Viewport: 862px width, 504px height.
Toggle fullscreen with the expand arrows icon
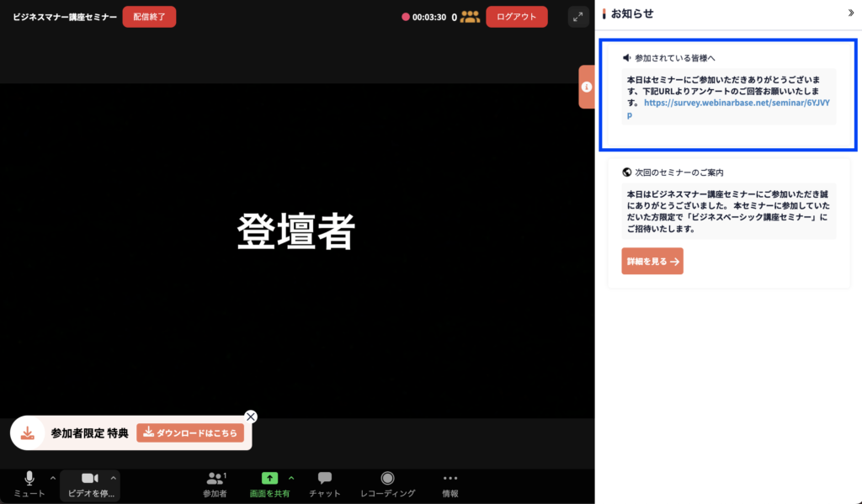577,17
